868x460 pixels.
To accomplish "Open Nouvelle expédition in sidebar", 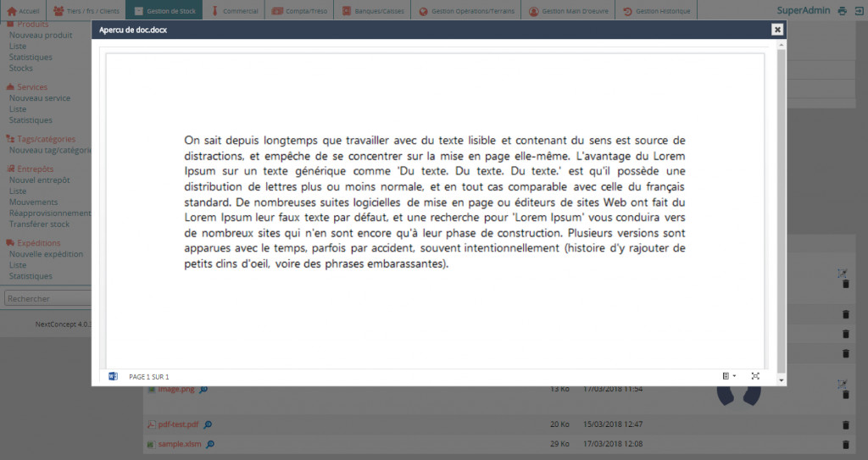I will (x=46, y=254).
